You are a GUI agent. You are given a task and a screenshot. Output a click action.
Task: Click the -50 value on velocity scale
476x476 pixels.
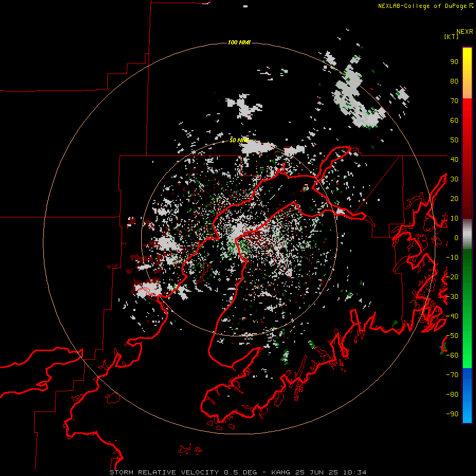tap(452, 336)
